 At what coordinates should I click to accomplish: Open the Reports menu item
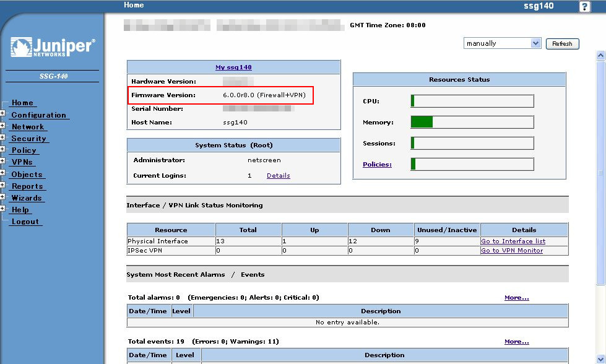(x=27, y=186)
